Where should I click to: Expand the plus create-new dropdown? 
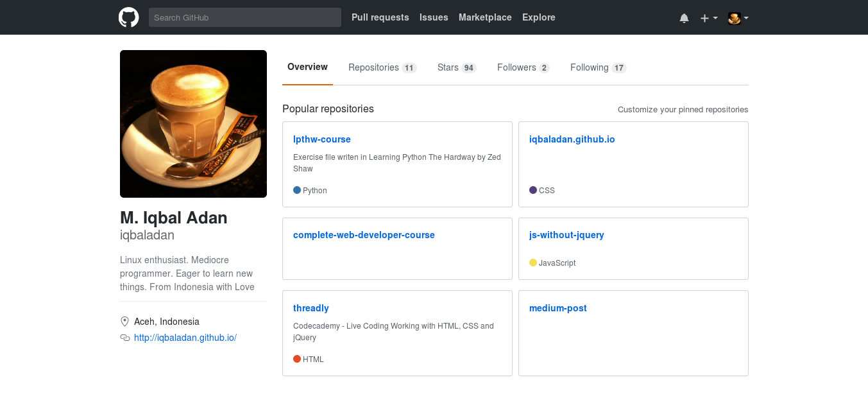click(709, 18)
